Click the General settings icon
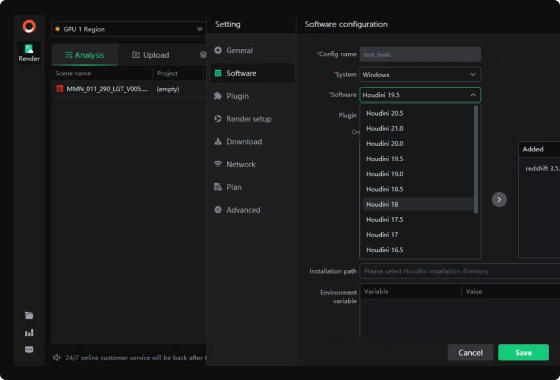560x380 pixels. (x=218, y=50)
